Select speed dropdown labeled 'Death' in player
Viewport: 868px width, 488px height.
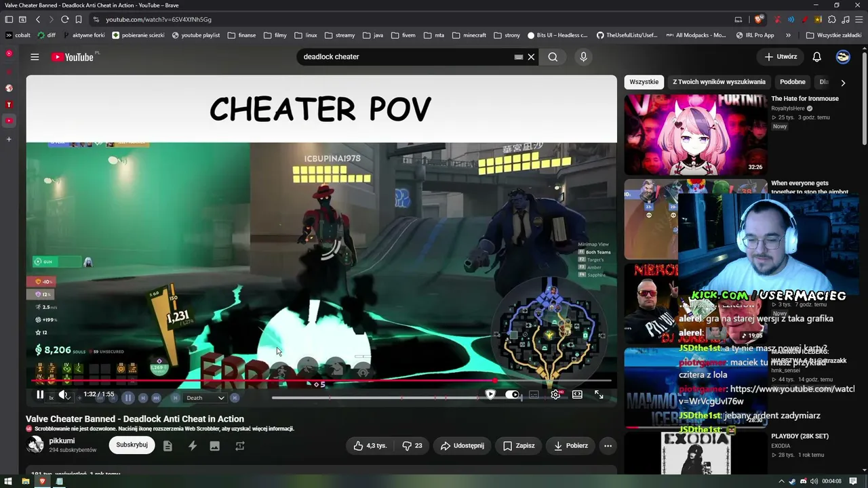(205, 398)
